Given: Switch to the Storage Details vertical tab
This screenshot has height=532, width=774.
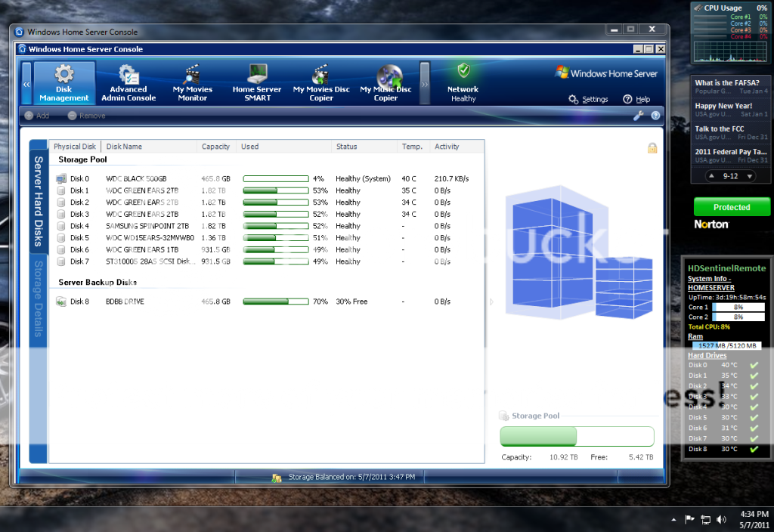Looking at the screenshot, I should (39, 299).
